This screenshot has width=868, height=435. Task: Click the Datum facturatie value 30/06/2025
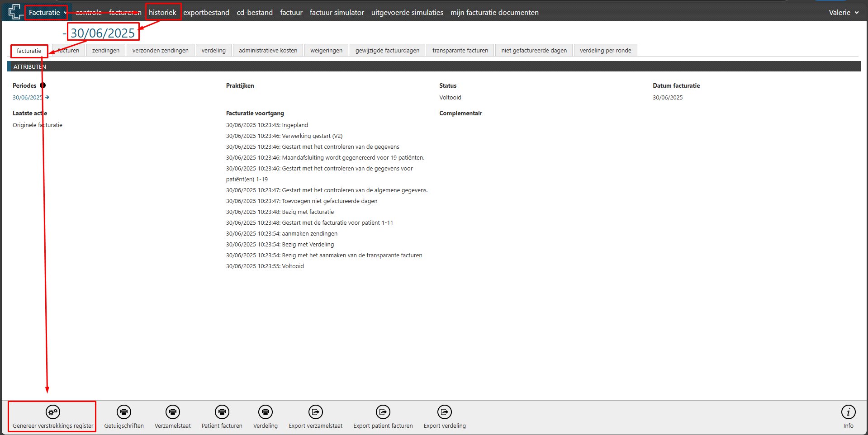[x=668, y=97]
